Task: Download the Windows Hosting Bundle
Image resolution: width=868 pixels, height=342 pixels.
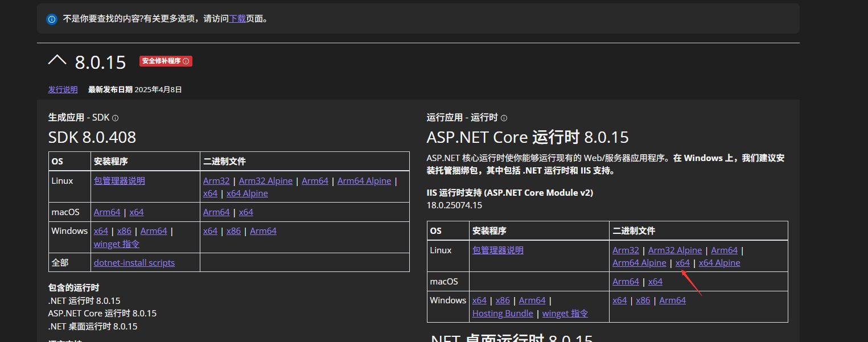Action: pos(503,313)
